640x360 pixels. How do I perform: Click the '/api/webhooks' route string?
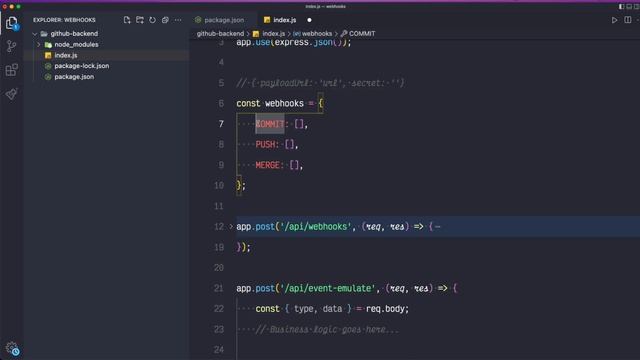[316, 227]
